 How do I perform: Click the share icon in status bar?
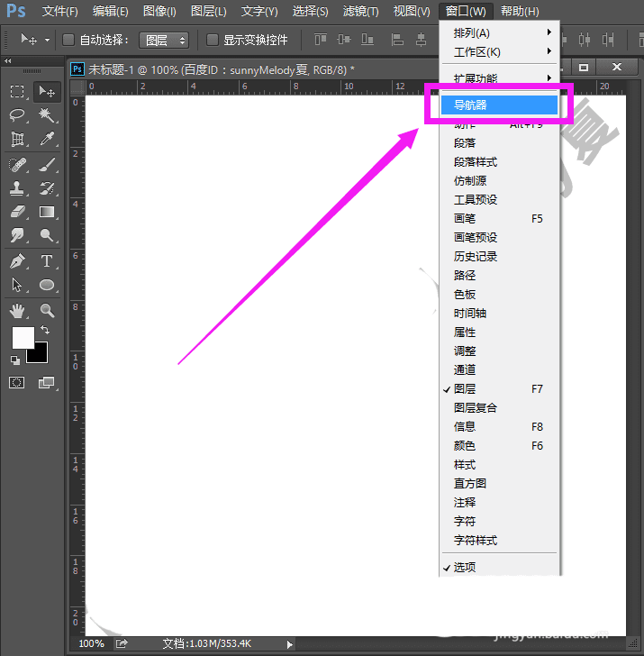point(122,643)
